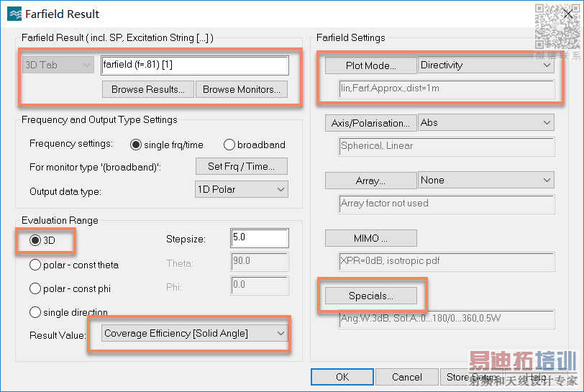Choose polar - const phi range
This screenshot has height=392, width=584.
pos(70,288)
